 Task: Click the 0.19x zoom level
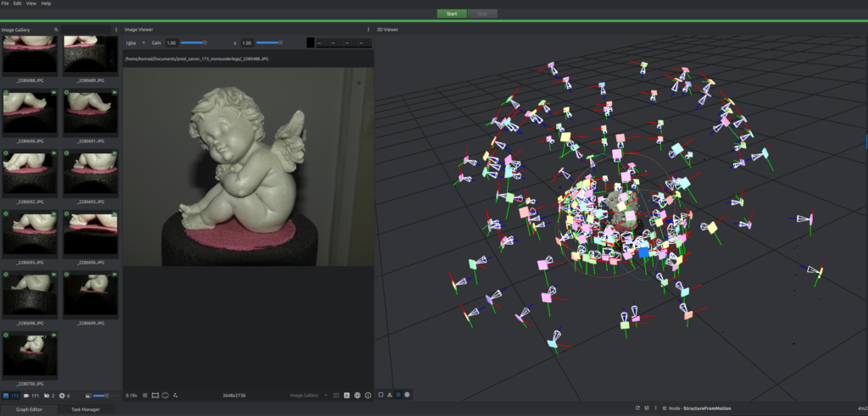(131, 396)
